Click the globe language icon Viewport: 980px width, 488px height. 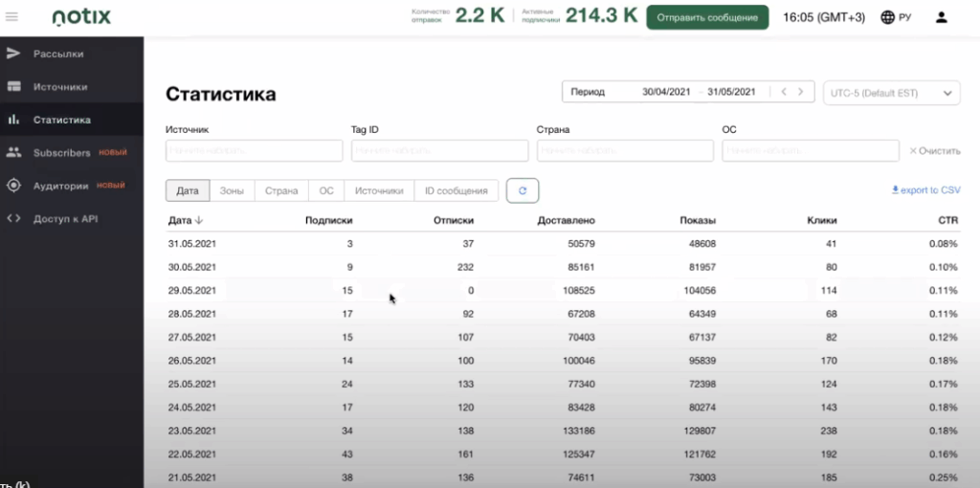click(x=887, y=17)
